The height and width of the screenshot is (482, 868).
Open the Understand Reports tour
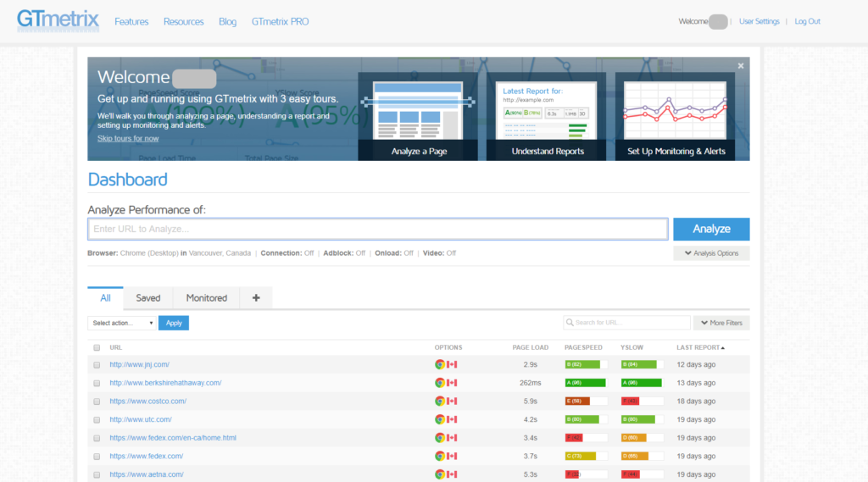[547, 117]
